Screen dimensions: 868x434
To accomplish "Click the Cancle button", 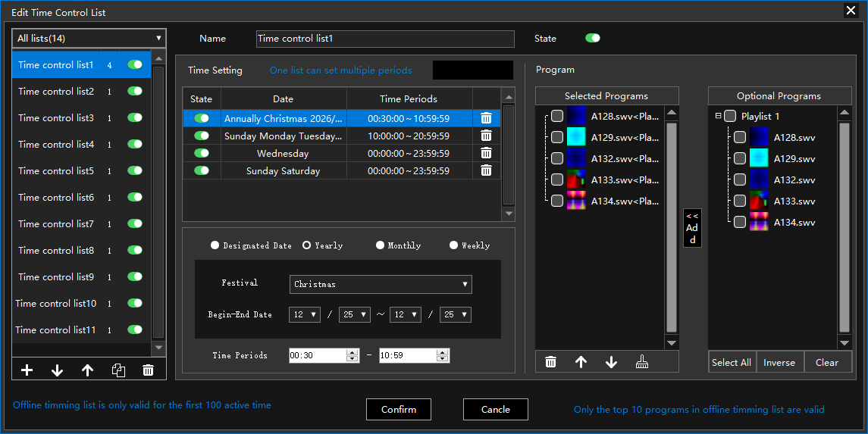I will click(x=496, y=409).
